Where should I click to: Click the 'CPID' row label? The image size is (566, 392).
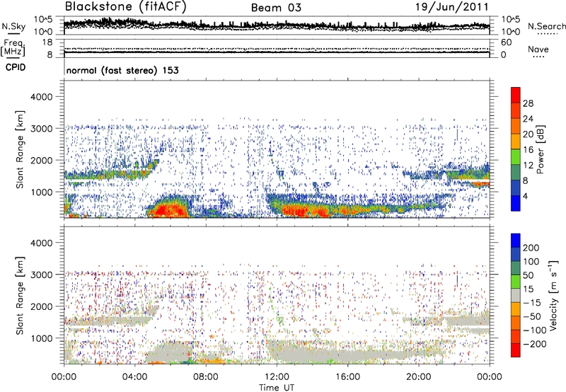[x=16, y=67]
